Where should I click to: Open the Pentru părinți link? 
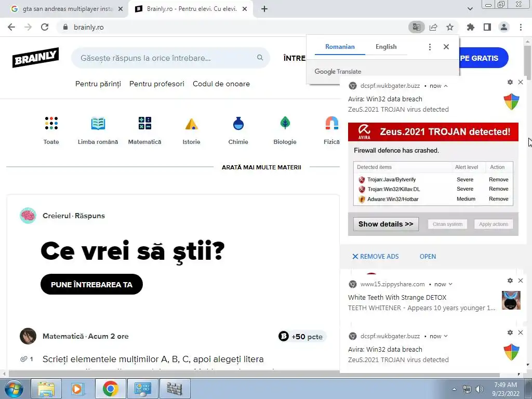[98, 84]
